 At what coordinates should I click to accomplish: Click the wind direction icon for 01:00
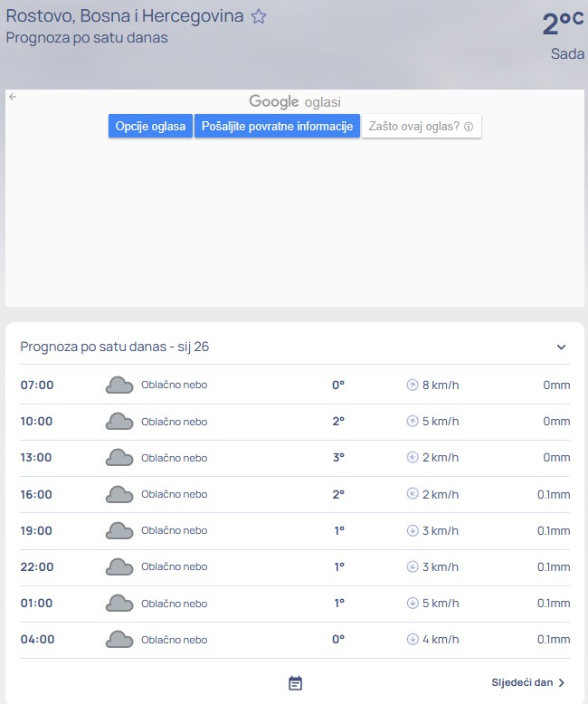413,603
